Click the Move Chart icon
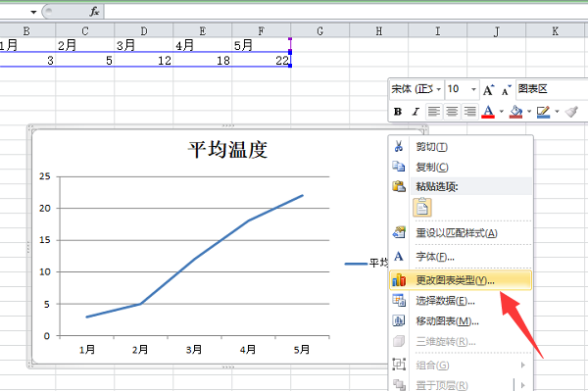Image resolution: width=588 pixels, height=391 pixels. tap(398, 320)
